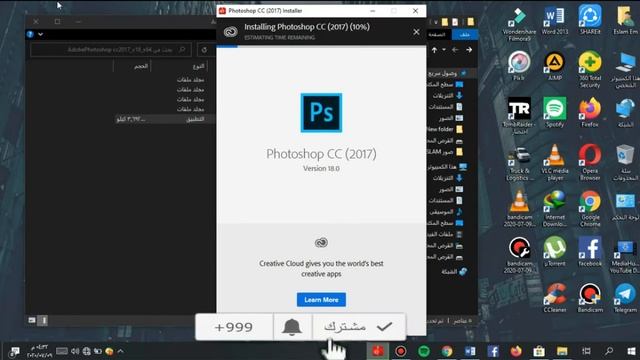
Task: Click the taskbar clock and date
Action: click(x=39, y=351)
